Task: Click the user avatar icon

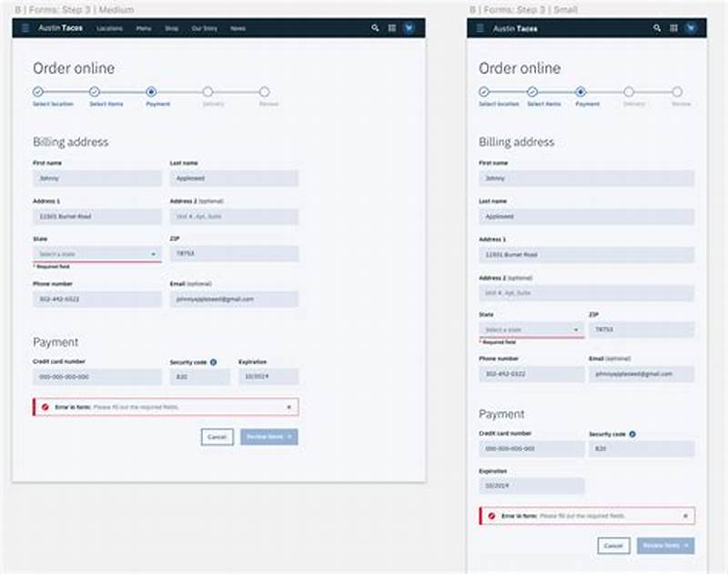Action: 408,27
